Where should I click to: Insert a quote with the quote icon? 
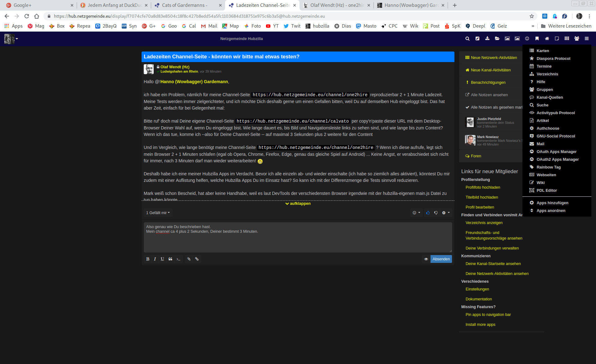(x=170, y=259)
